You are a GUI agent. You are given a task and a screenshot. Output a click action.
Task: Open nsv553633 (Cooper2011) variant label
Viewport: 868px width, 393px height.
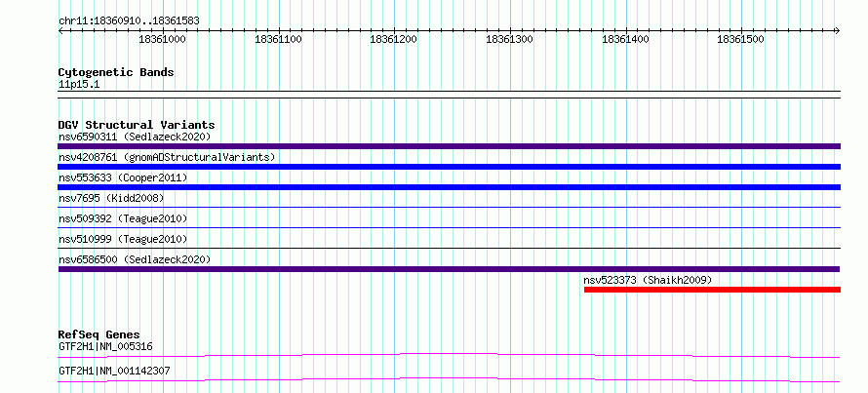click(x=123, y=177)
